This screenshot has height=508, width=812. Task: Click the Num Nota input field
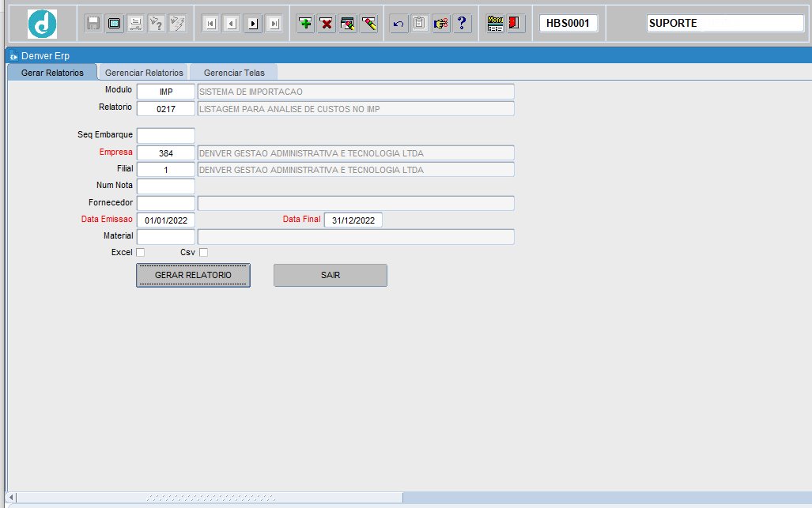166,186
